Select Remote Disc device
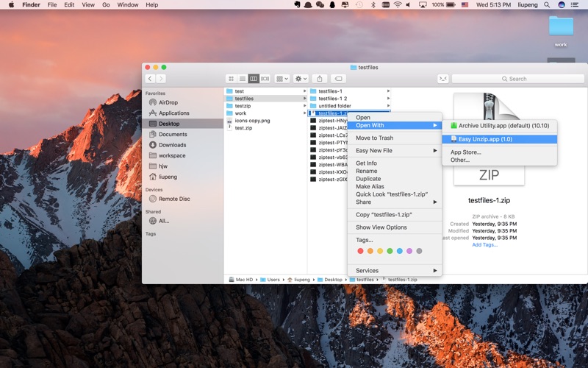Screen dimensions: 588x368 [x=182, y=199]
